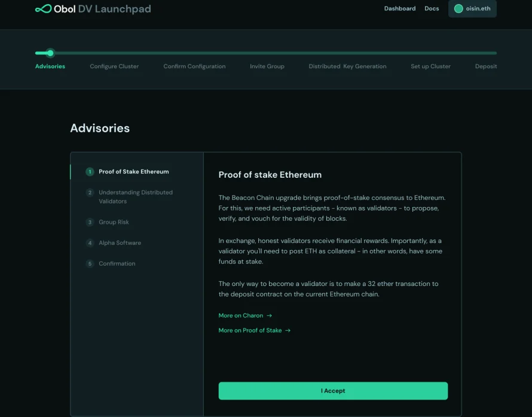The height and width of the screenshot is (417, 532).
Task: Go to the Invite Group step
Action: (267, 66)
